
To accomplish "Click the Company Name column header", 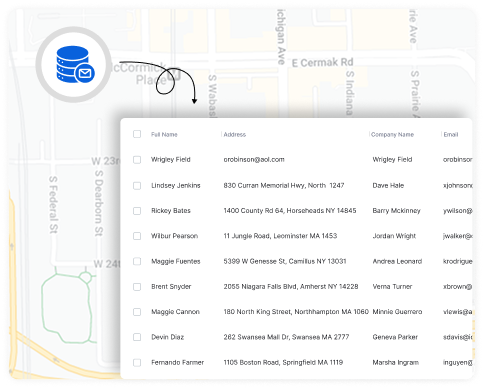I will tap(392, 135).
